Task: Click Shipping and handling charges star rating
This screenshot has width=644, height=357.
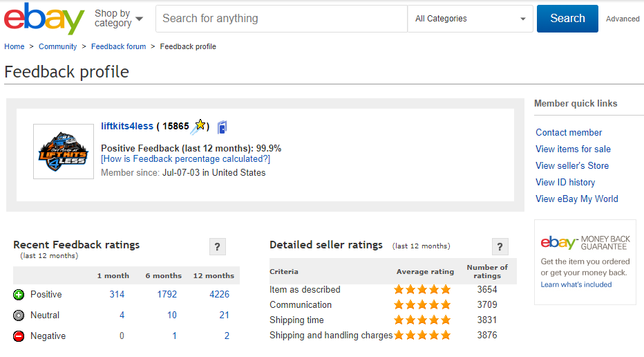Action: pos(422,335)
